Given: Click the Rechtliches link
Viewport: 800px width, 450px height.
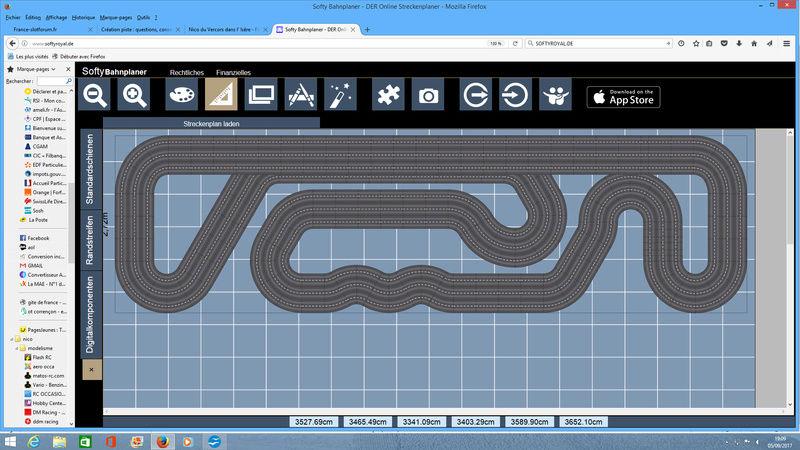Looking at the screenshot, I should [x=187, y=73].
